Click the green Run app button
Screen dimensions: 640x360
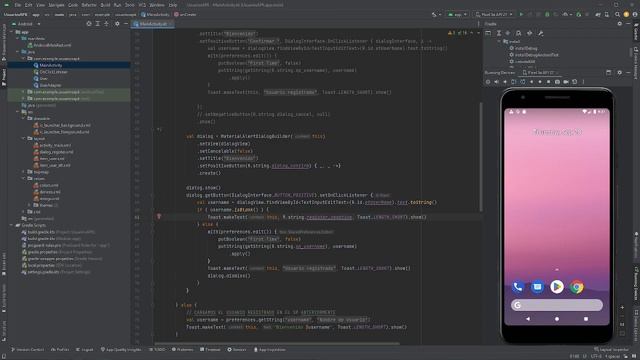[521, 14]
